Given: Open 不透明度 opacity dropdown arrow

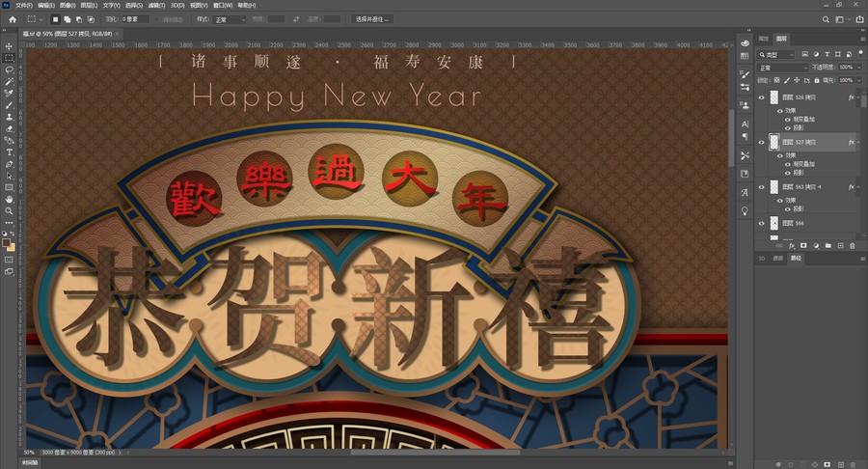Looking at the screenshot, I should (x=859, y=67).
